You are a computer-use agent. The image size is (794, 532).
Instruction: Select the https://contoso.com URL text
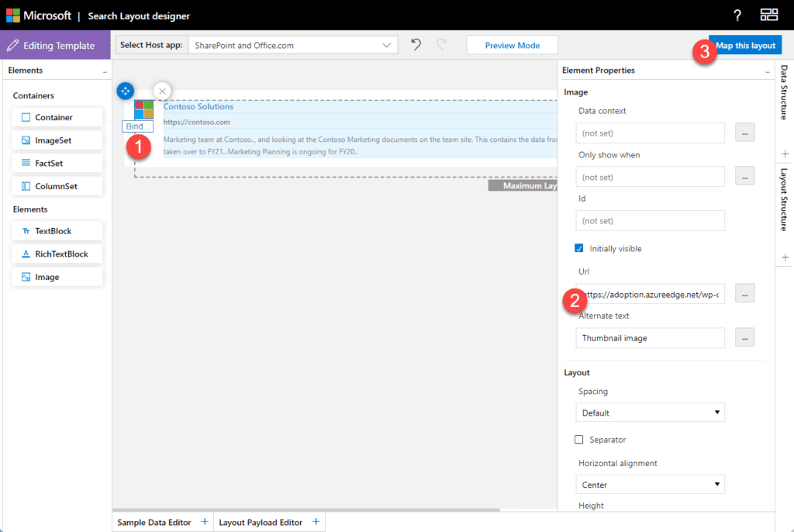196,122
